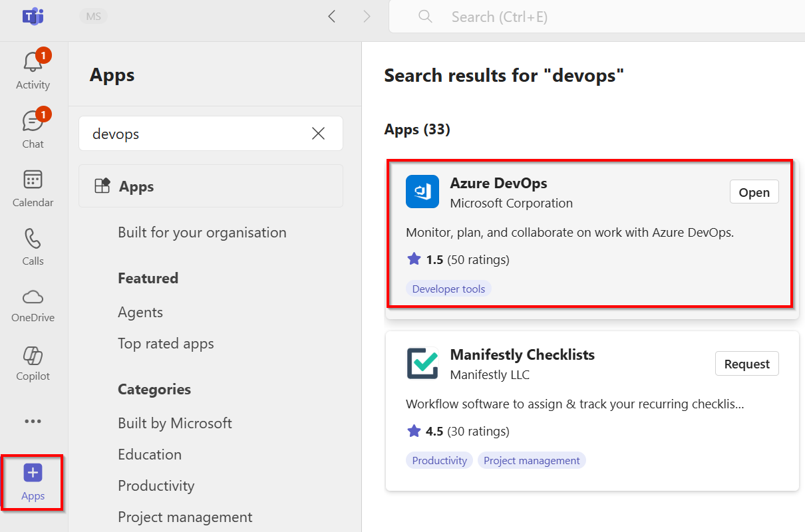805x532 pixels.
Task: Click the Apps grid icon in panel
Action: tap(102, 186)
